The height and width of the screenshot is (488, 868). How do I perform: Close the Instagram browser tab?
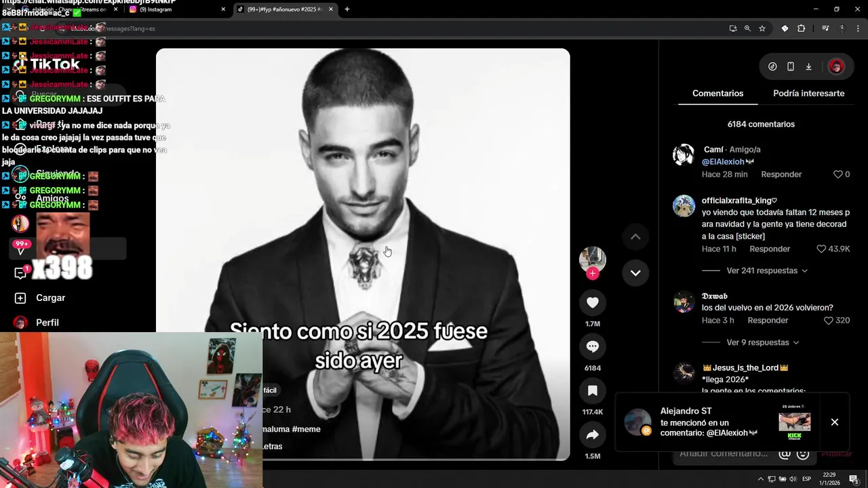[223, 9]
